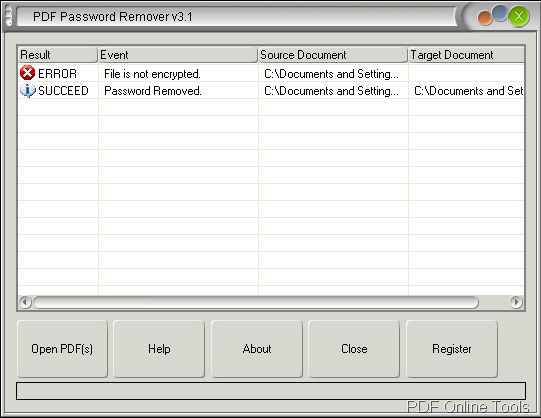Click the blue circle in title bar
Image resolution: width=541 pixels, height=418 pixels.
click(499, 13)
